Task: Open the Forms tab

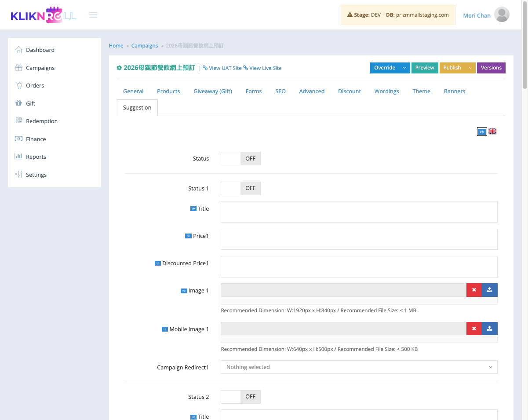Action: pyautogui.click(x=254, y=91)
